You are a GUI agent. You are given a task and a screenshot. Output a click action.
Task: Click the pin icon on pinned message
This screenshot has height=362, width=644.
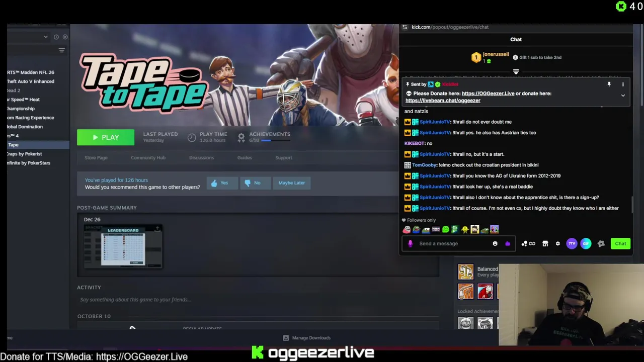(609, 84)
